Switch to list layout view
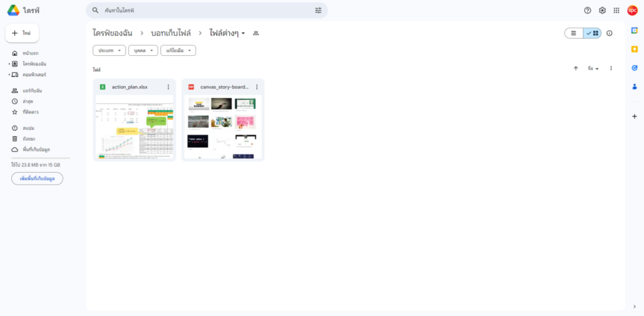The width and height of the screenshot is (644, 316). 574,33
